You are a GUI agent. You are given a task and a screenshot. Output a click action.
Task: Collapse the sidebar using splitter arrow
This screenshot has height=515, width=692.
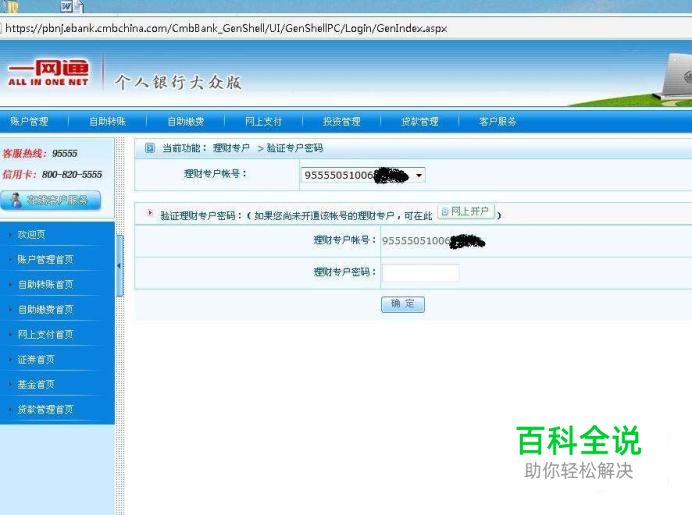[x=119, y=266]
